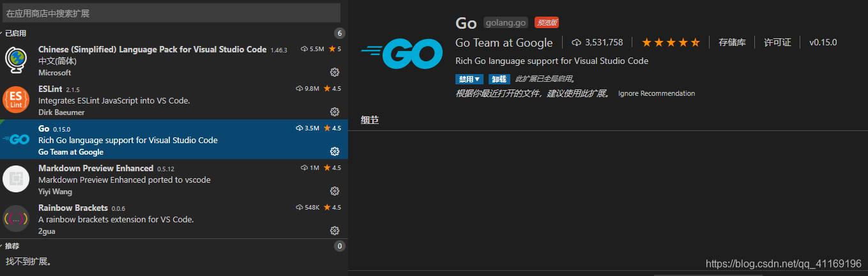Click the Chinese Language Pack globe icon

16,60
